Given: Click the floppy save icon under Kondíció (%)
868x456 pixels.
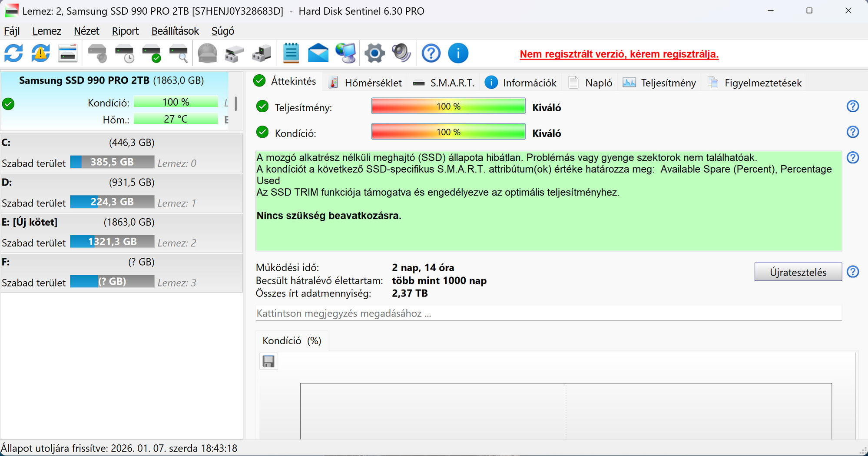Looking at the screenshot, I should pos(268,362).
